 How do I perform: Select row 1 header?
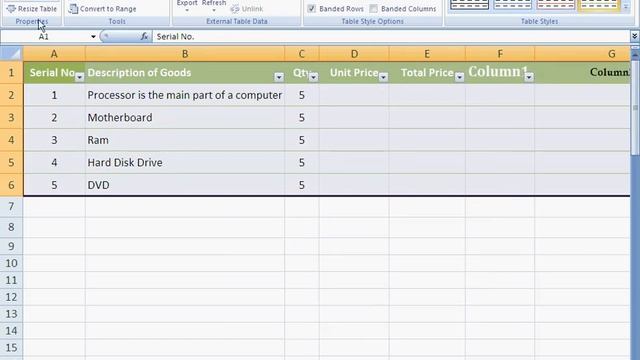[11, 73]
